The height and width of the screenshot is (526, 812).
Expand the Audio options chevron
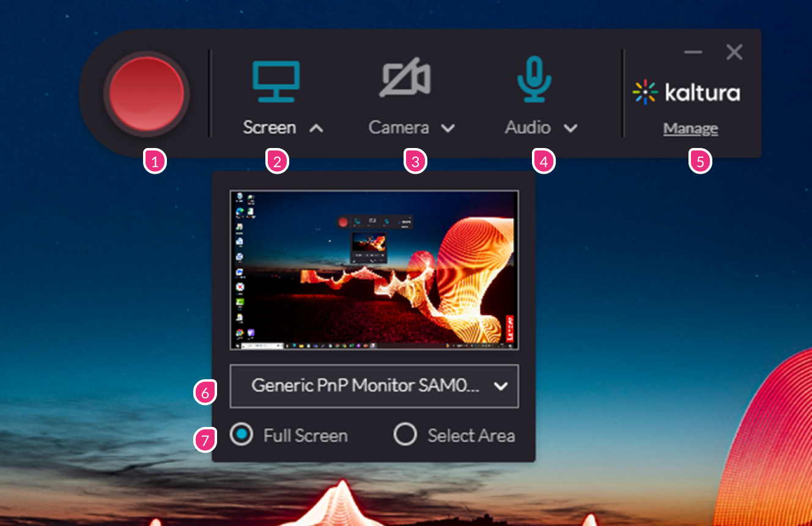coord(570,128)
